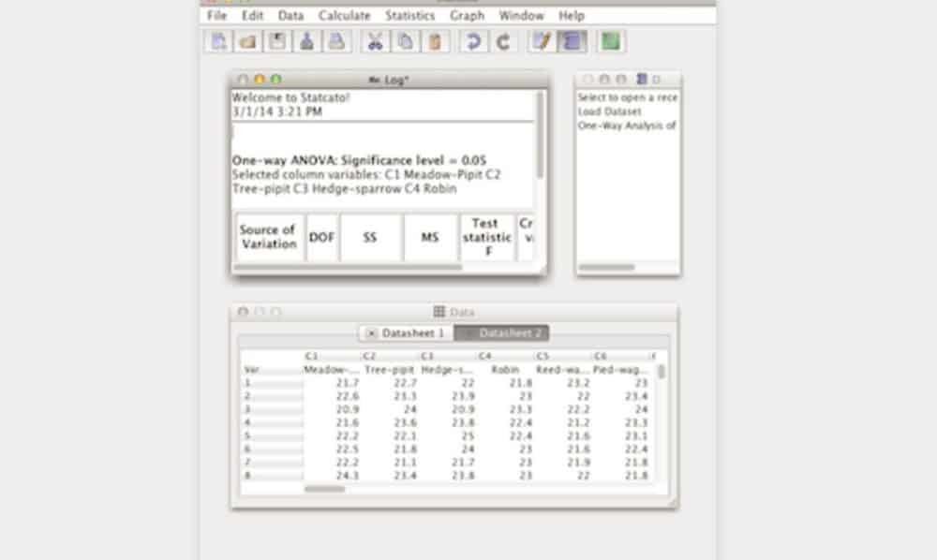Click the Log window vertical scrollbar
The width and height of the screenshot is (937, 560).
(x=539, y=131)
